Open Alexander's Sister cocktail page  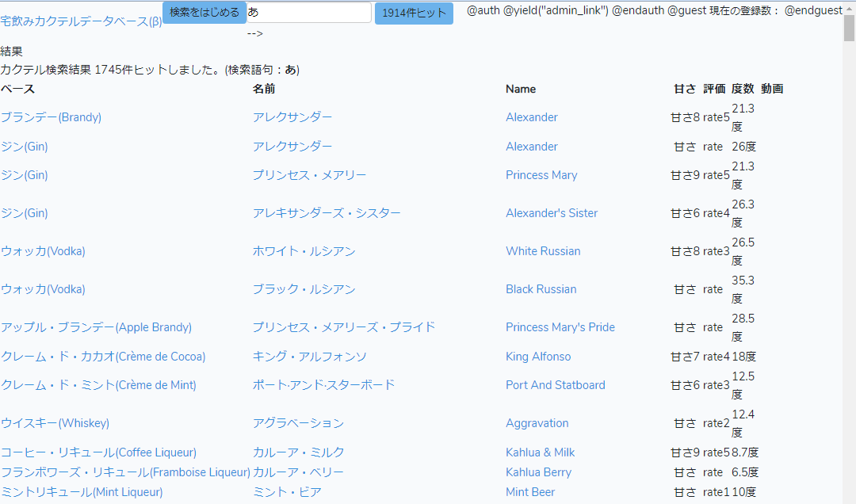pyautogui.click(x=552, y=213)
